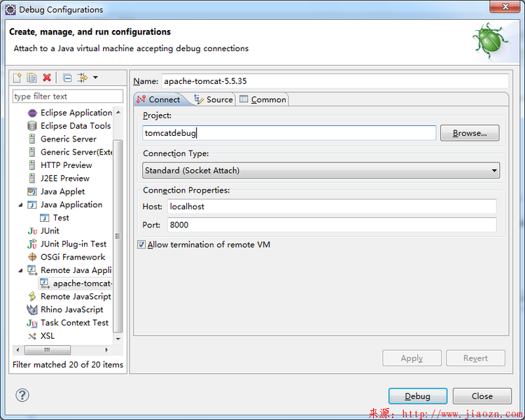Click the OSGi Framework icon
Image resolution: width=525 pixels, height=420 pixels.
point(32,257)
